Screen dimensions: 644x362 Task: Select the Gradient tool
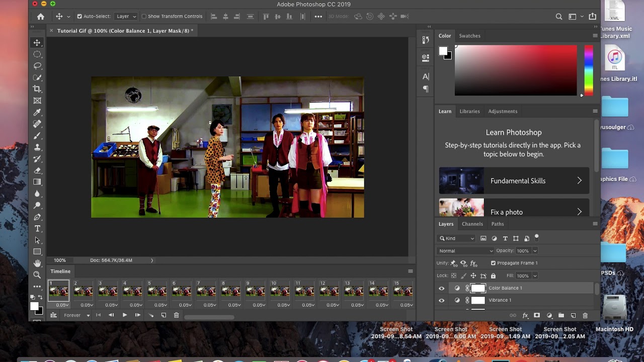click(37, 182)
